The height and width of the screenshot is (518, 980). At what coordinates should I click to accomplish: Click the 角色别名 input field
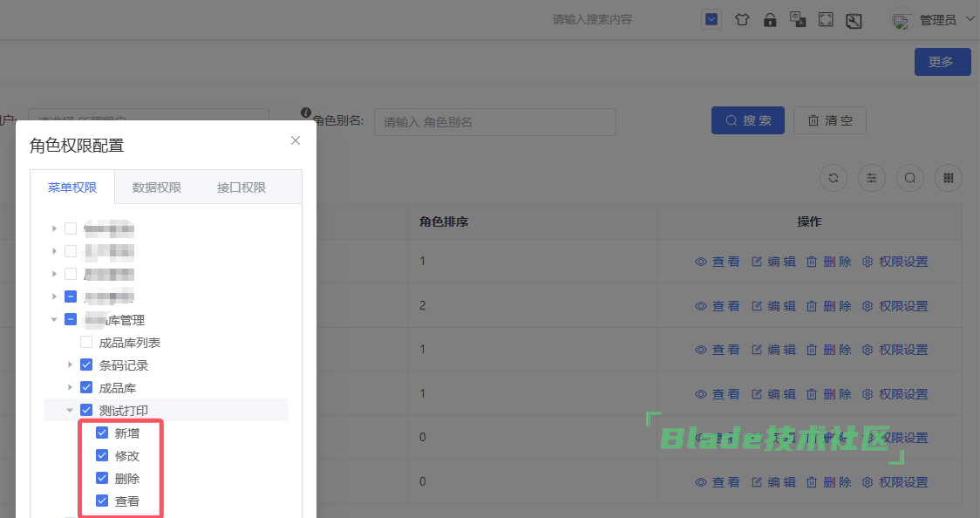click(x=494, y=122)
